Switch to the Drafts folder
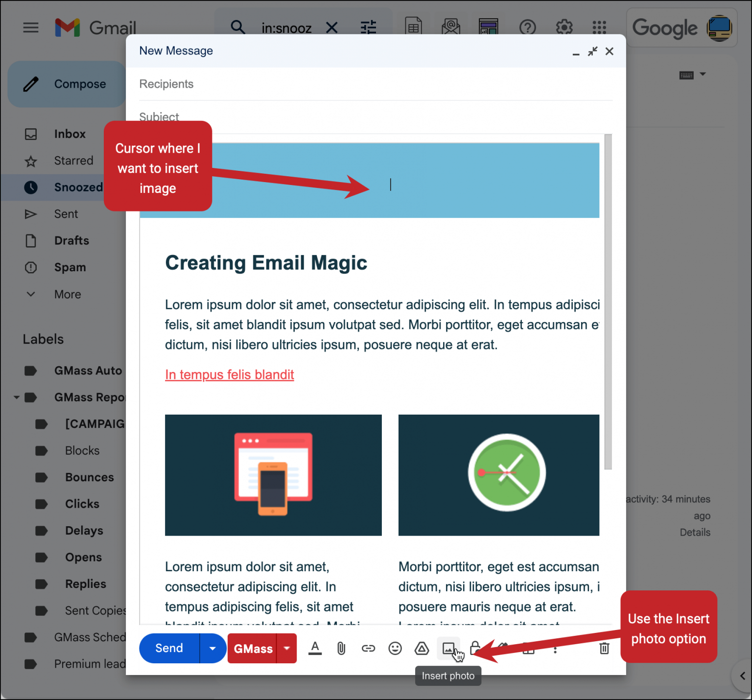This screenshot has width=752, height=700. click(x=71, y=240)
